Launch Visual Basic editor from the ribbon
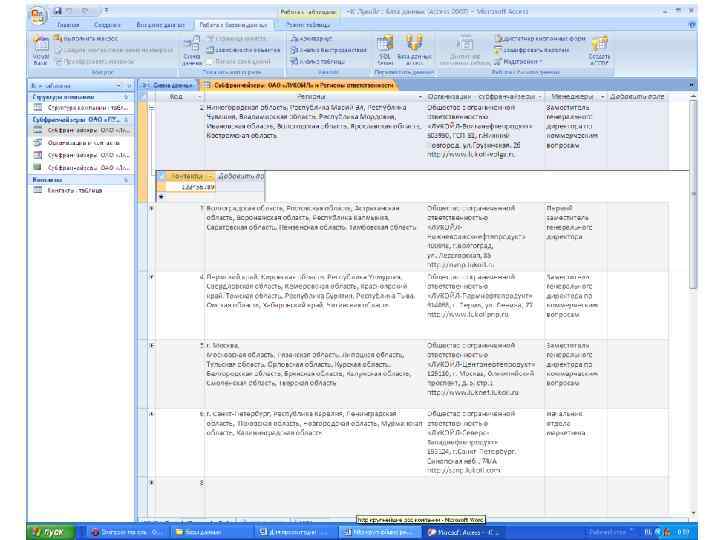720x540 pixels. (x=40, y=50)
